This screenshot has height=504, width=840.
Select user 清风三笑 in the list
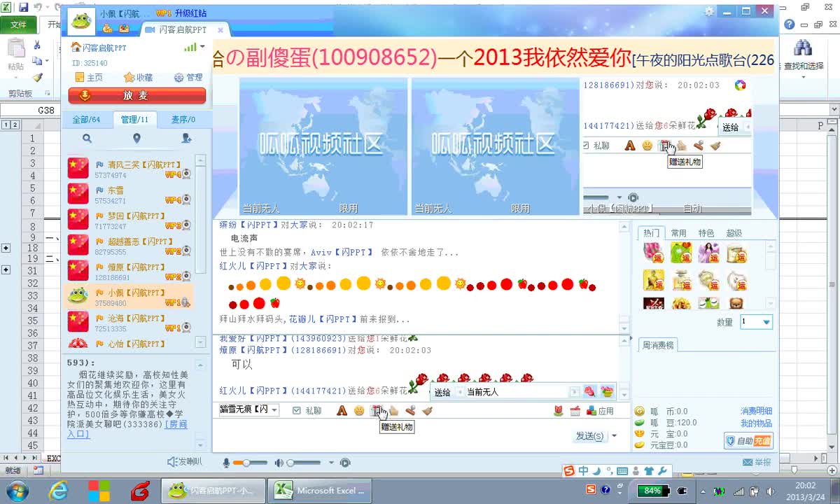click(129, 169)
